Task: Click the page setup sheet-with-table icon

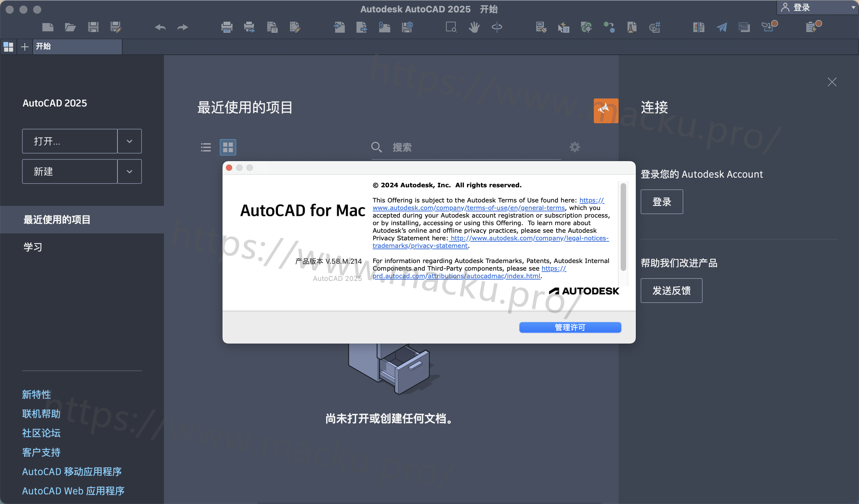Action: coord(272,27)
